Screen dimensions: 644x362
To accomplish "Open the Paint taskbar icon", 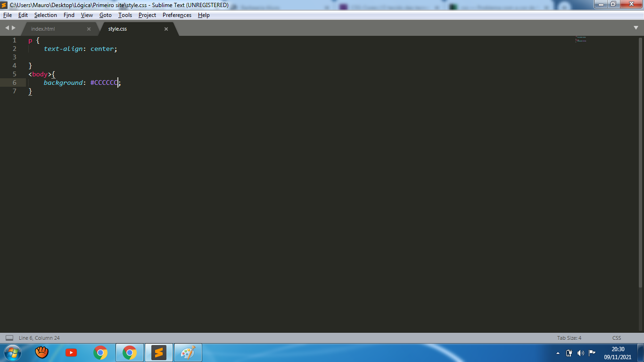I will click(188, 353).
